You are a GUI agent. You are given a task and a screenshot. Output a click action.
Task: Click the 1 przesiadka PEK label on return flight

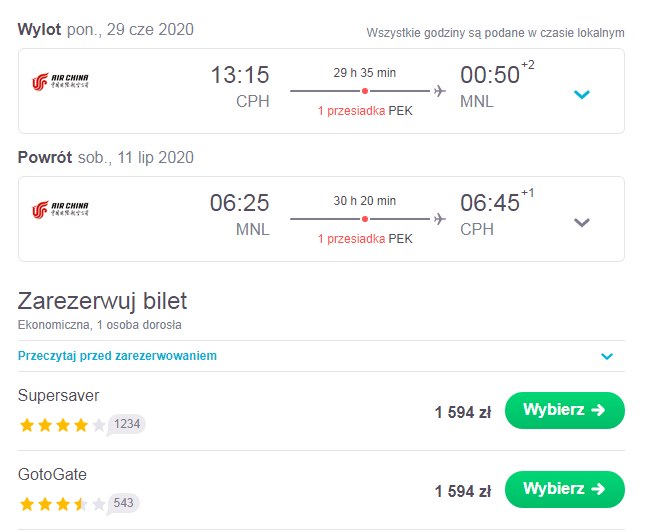tap(365, 239)
